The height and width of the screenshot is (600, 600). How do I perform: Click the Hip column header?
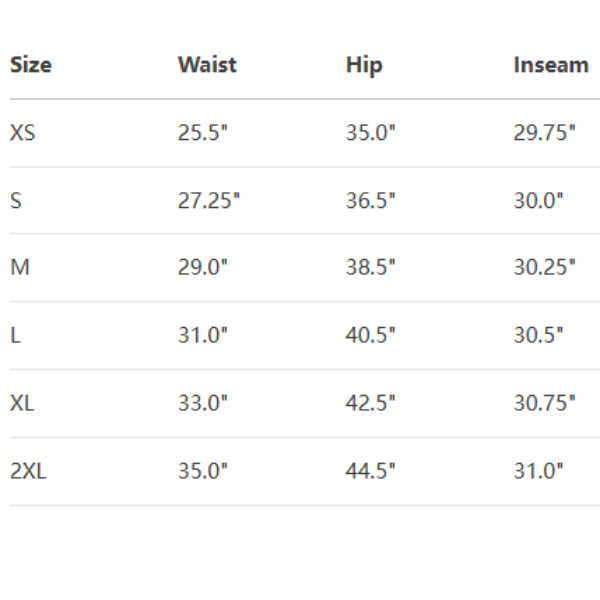pyautogui.click(x=364, y=65)
